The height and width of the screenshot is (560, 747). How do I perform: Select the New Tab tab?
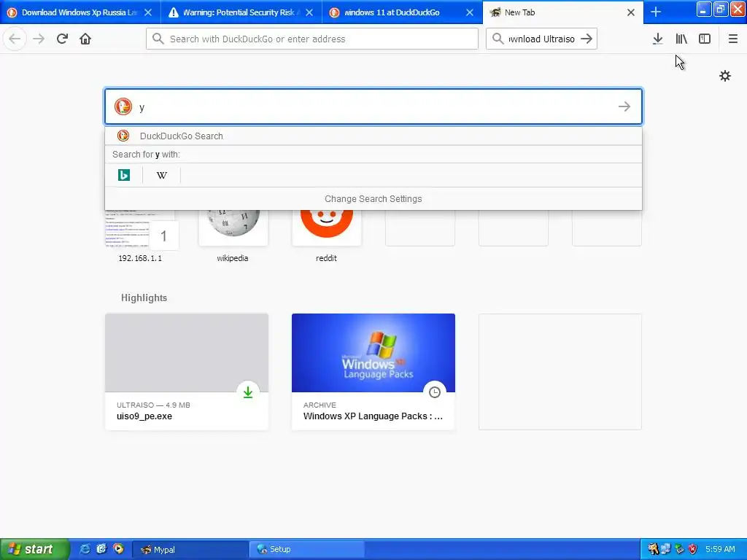(563, 12)
